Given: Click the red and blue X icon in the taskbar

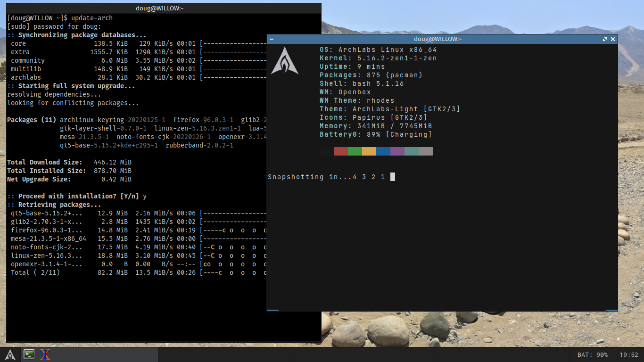Looking at the screenshot, I should 45,354.
